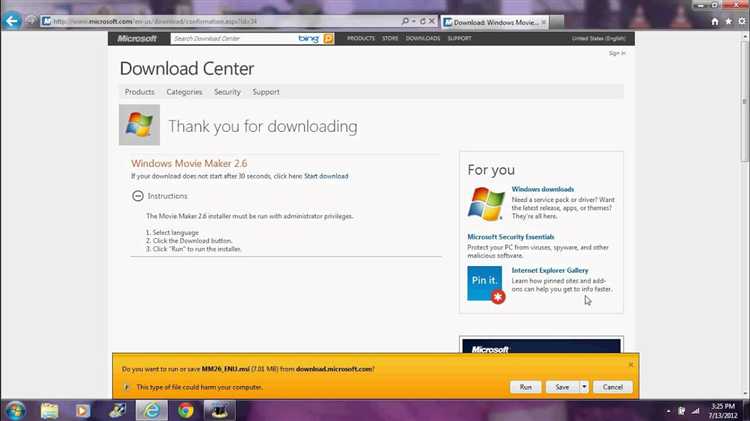This screenshot has width=750, height=421.
Task: Stop loading with the address bar X icon
Action: (x=431, y=21)
